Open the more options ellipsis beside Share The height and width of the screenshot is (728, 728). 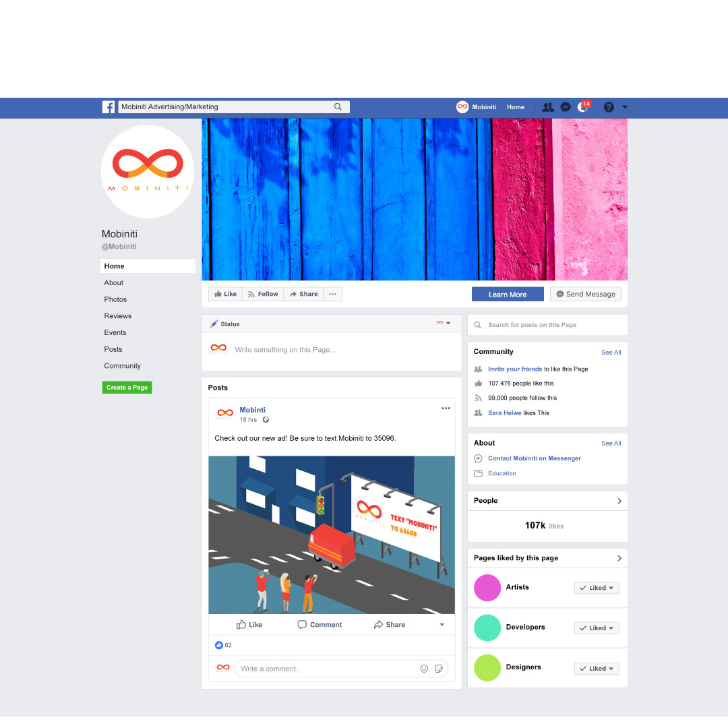(333, 294)
